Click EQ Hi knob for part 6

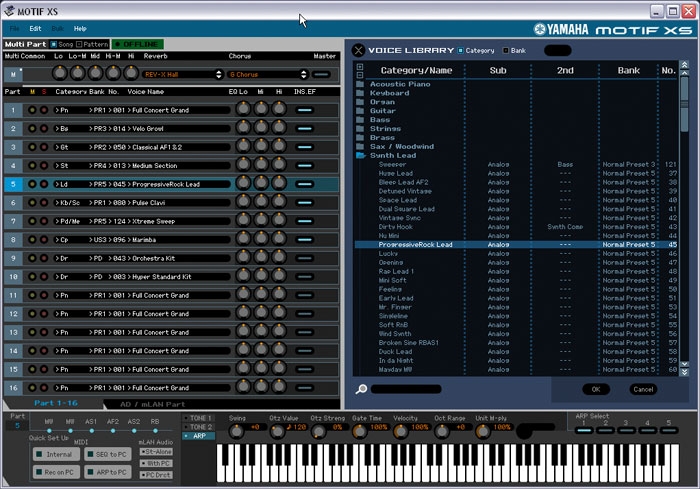tap(279, 201)
